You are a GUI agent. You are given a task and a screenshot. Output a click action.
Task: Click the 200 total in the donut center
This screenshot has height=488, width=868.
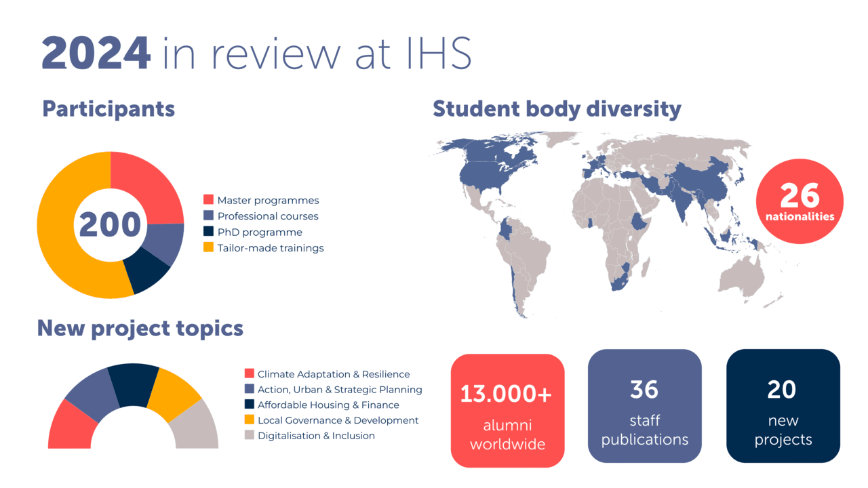[112, 224]
